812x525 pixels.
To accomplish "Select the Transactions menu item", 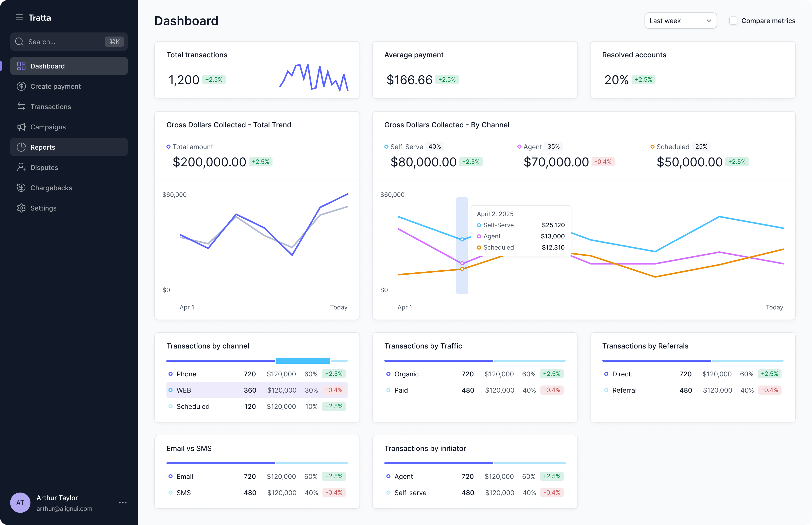I will pyautogui.click(x=51, y=107).
